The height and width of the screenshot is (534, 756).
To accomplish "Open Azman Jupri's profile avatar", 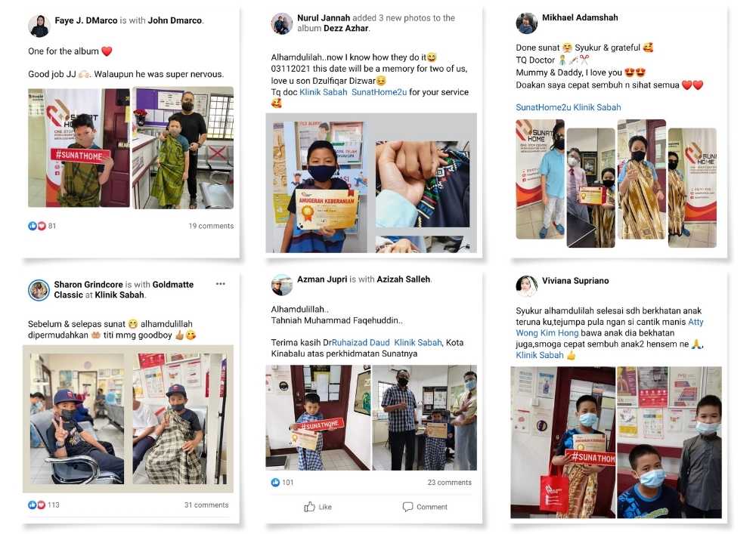I will point(282,285).
